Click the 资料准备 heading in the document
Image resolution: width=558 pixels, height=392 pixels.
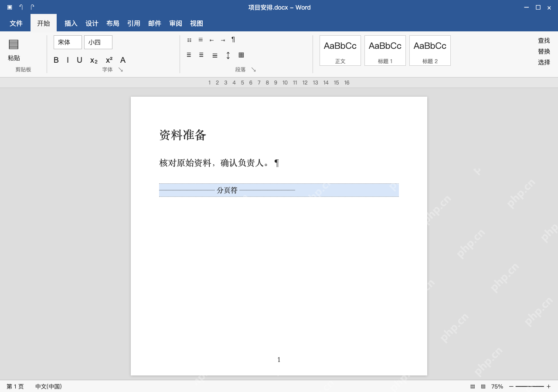click(183, 135)
